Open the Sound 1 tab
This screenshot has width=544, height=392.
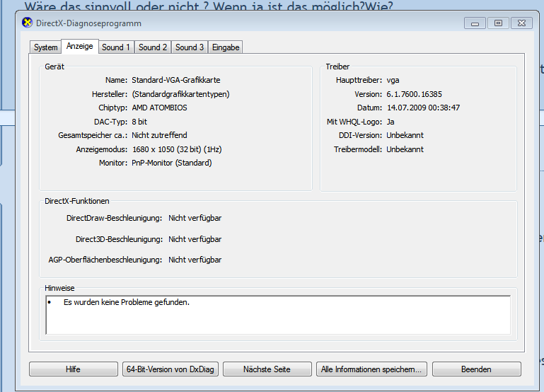pyautogui.click(x=115, y=47)
